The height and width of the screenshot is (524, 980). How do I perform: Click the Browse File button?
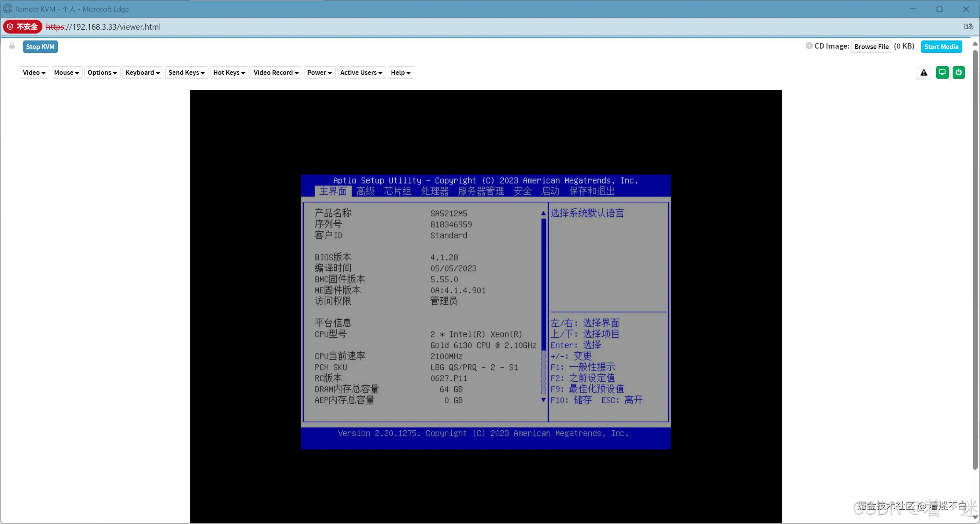point(871,47)
